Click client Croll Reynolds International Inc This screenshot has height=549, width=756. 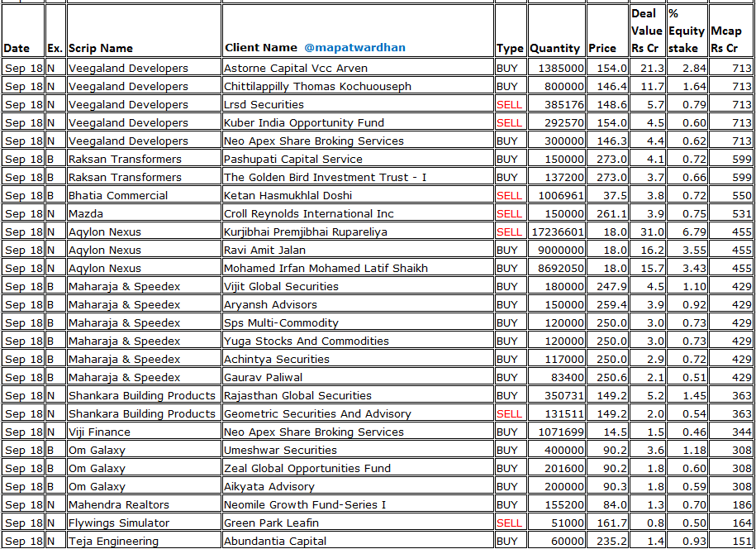point(308,213)
